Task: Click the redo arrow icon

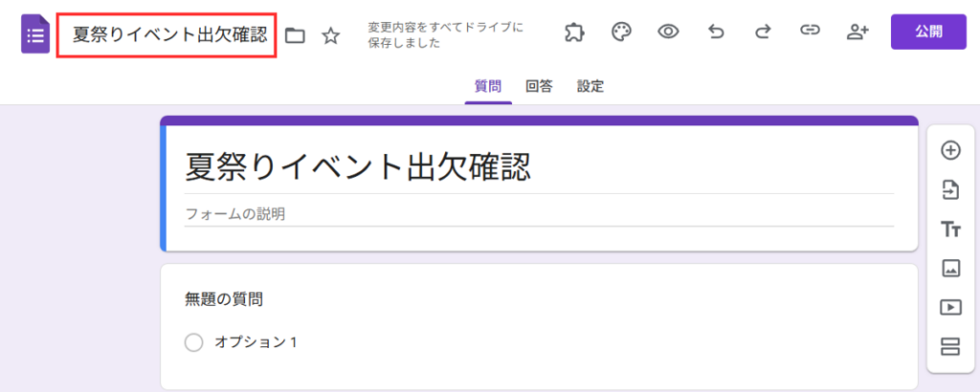Action: click(x=763, y=32)
